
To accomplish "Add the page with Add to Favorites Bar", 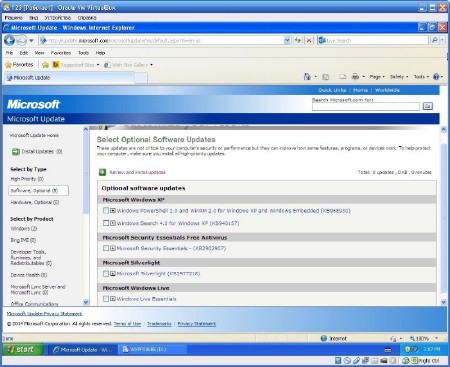I will click(x=45, y=65).
